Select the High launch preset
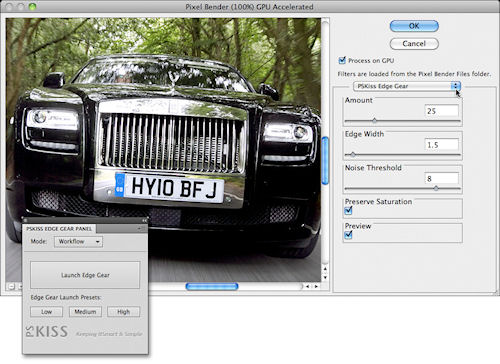This screenshot has height=364, width=500. pos(124,312)
